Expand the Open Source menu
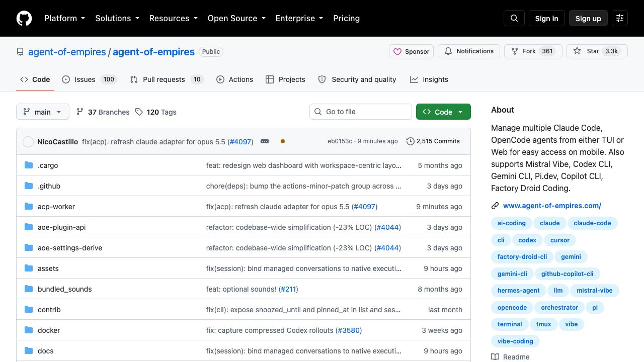 click(x=236, y=18)
